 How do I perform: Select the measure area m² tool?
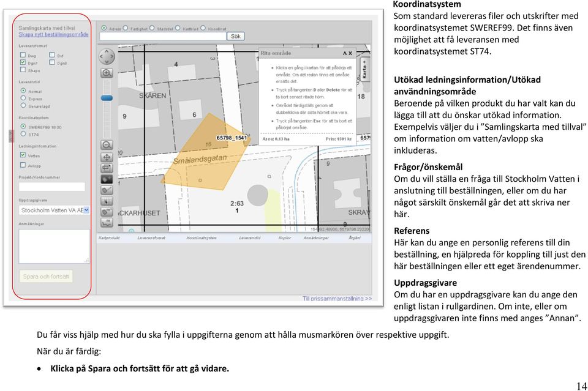click(x=107, y=212)
